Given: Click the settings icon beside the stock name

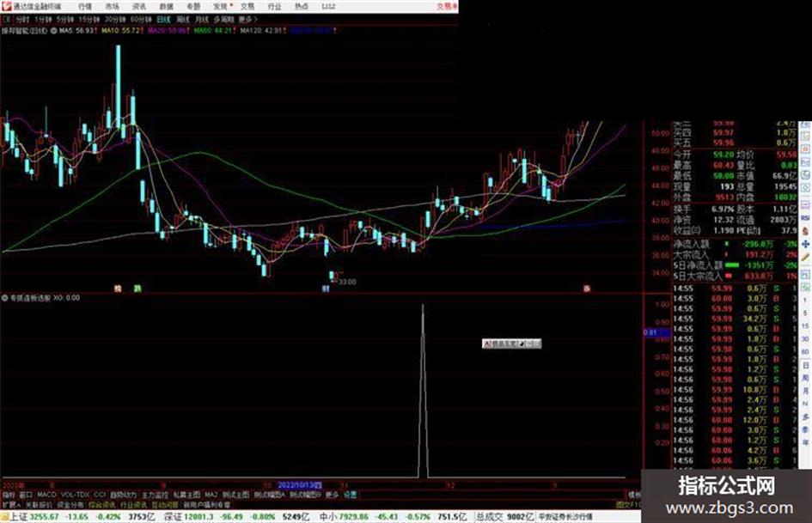Looking at the screenshot, I should click(54, 31).
